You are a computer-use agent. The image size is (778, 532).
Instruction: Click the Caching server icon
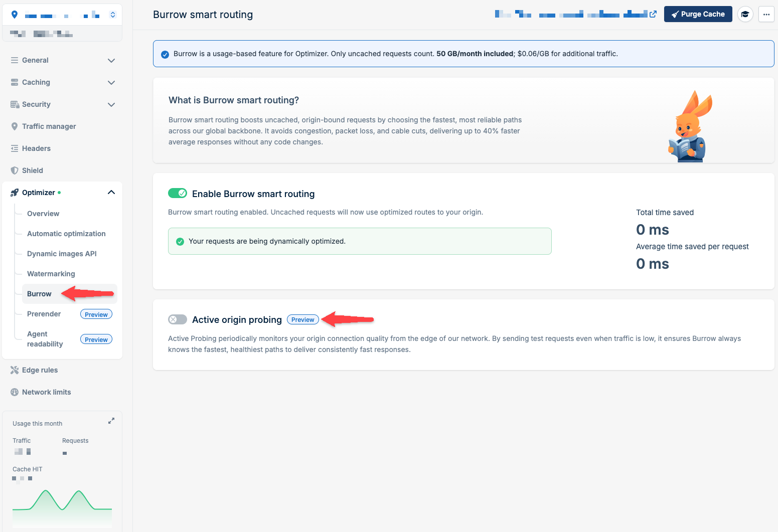point(15,82)
